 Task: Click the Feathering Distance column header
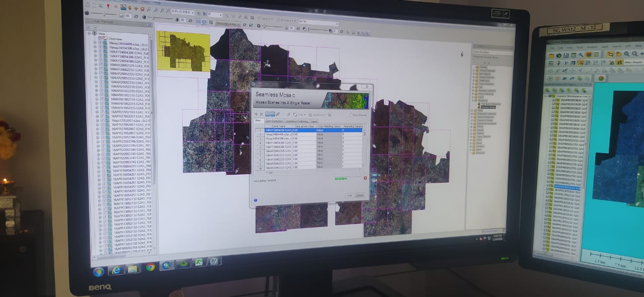click(x=352, y=126)
